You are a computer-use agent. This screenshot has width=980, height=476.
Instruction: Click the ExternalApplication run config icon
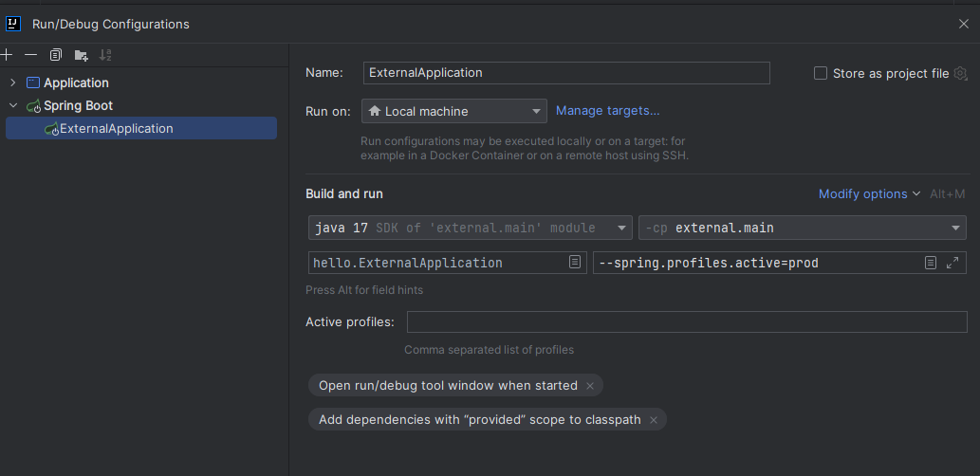tap(51, 129)
